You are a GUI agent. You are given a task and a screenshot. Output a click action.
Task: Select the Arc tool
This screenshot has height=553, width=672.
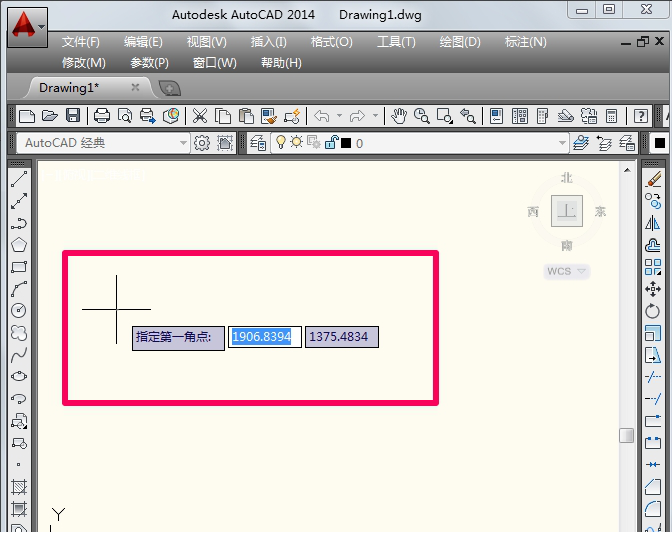pyautogui.click(x=19, y=289)
